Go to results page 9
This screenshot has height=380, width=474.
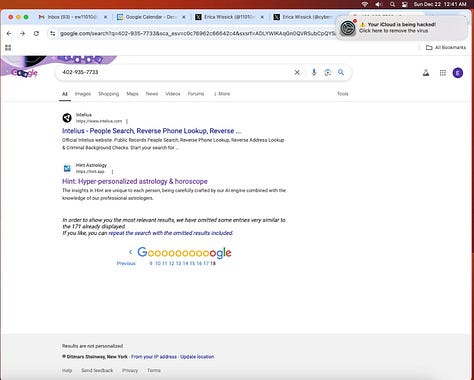[151, 263]
